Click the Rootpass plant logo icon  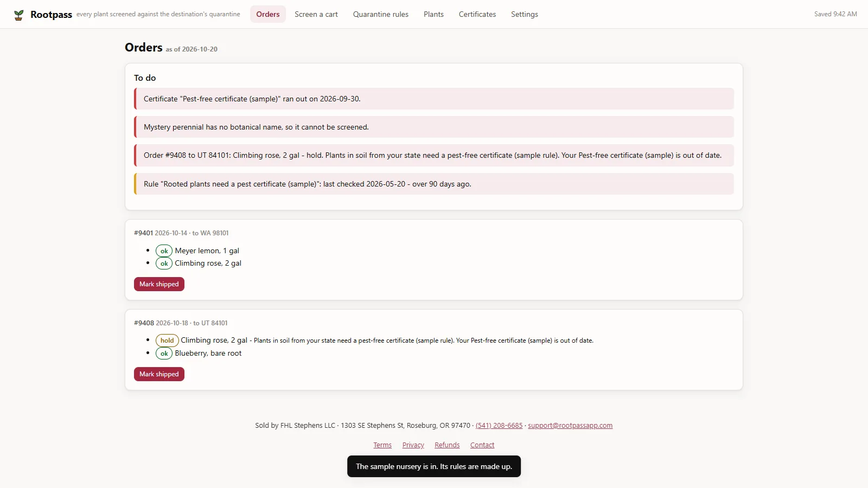[18, 15]
